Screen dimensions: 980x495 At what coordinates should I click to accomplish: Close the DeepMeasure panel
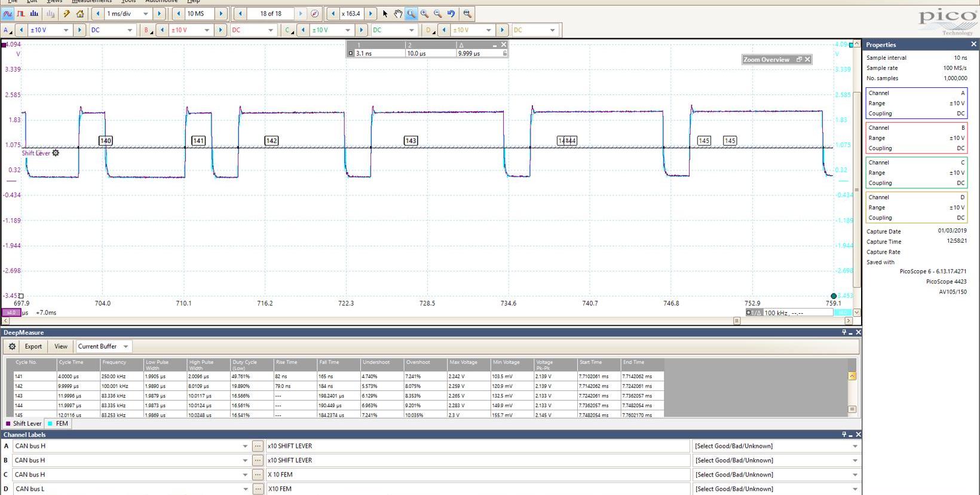tap(858, 332)
